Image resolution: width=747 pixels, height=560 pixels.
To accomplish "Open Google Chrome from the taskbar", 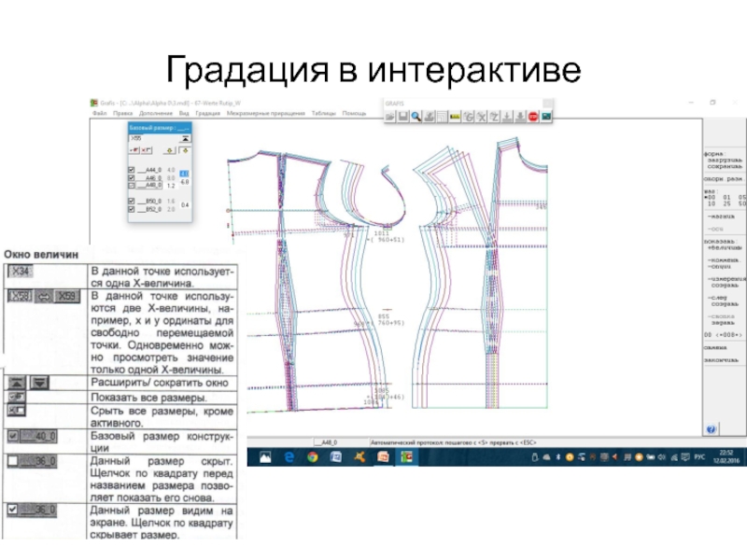I will coord(313,457).
